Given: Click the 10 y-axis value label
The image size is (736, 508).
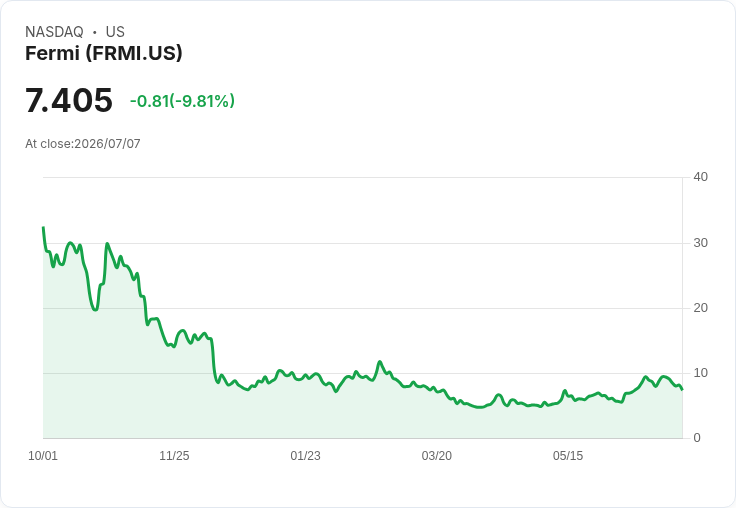Looking at the screenshot, I should point(701,373).
